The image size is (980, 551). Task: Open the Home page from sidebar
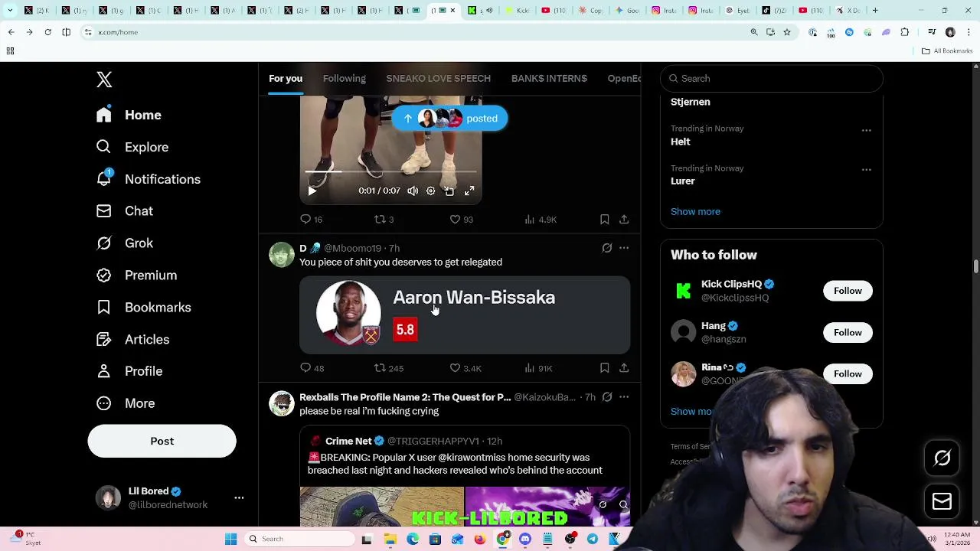click(129, 115)
